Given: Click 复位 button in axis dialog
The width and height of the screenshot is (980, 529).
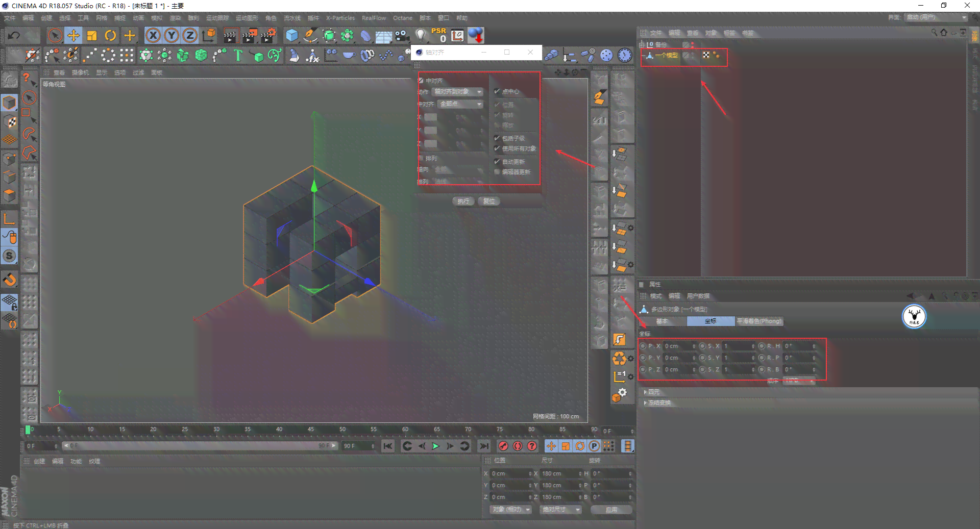Looking at the screenshot, I should [489, 201].
